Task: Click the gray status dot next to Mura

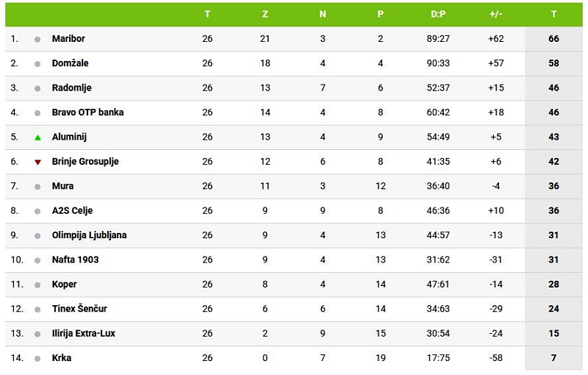Action: [x=37, y=187]
